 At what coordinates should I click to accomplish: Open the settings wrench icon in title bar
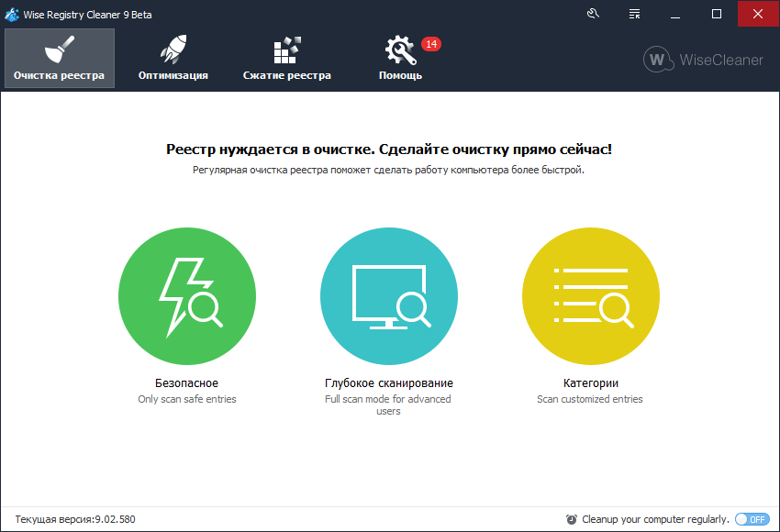tap(593, 14)
